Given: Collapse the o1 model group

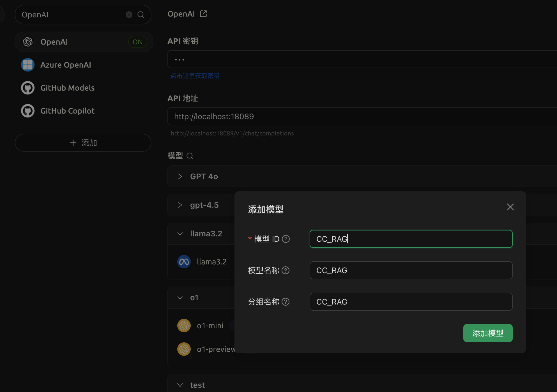Looking at the screenshot, I should coord(180,298).
